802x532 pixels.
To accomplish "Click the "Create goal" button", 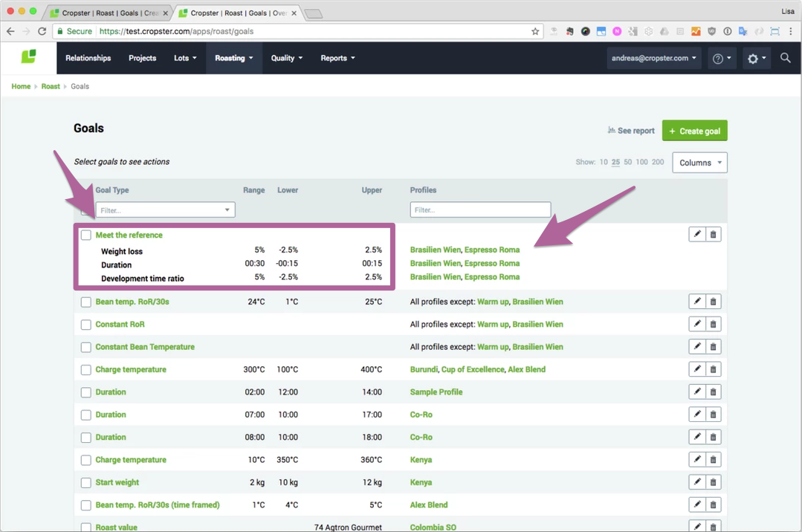I will [694, 130].
